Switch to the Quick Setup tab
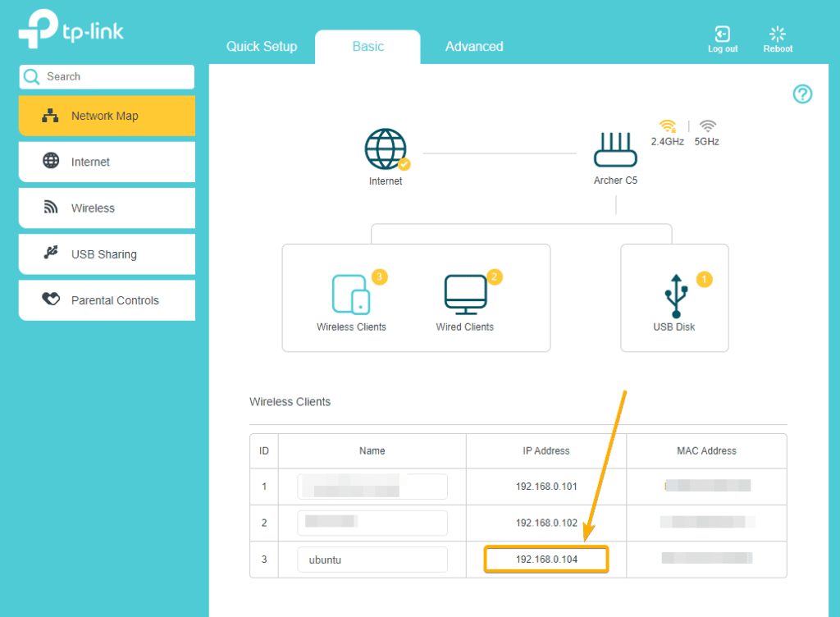The height and width of the screenshot is (617, 840). (262, 47)
